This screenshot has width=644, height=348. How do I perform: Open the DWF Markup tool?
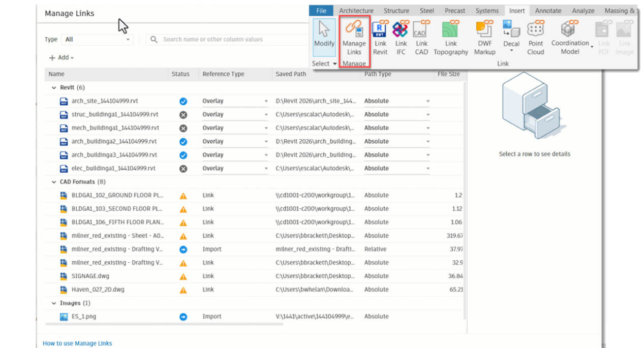[484, 38]
